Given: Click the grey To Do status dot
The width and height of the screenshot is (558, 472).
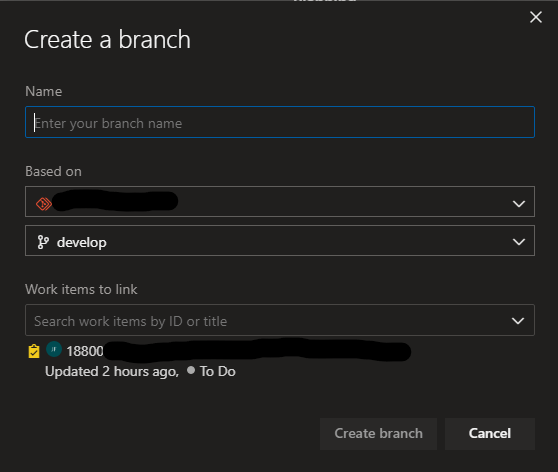Looking at the screenshot, I should pyautogui.click(x=191, y=371).
